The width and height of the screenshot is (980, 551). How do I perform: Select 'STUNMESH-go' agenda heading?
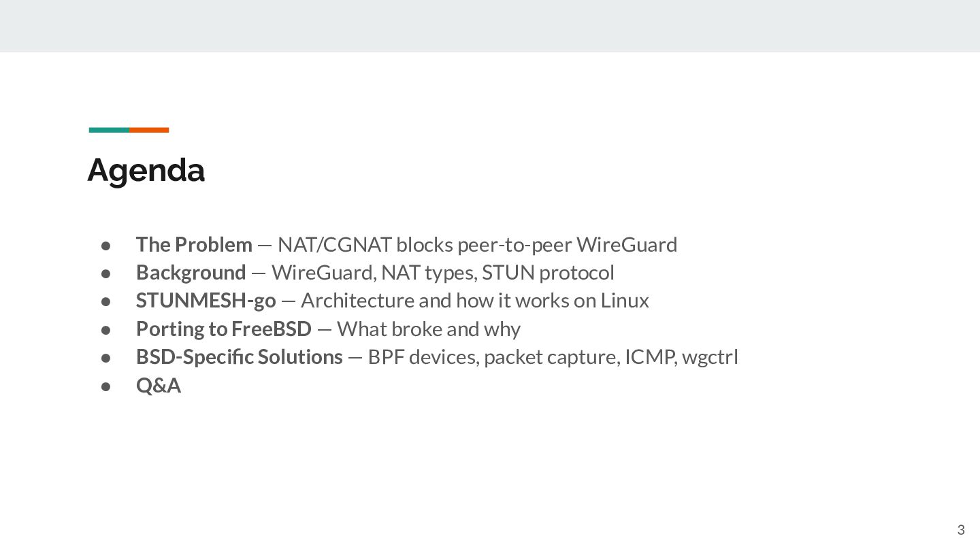[x=206, y=301]
